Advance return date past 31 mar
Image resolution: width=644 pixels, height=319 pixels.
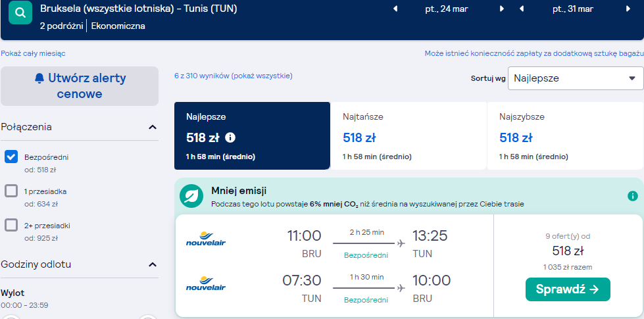click(x=628, y=9)
